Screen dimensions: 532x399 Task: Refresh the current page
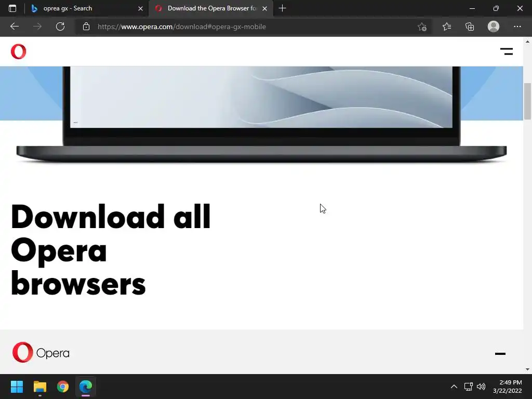(60, 26)
